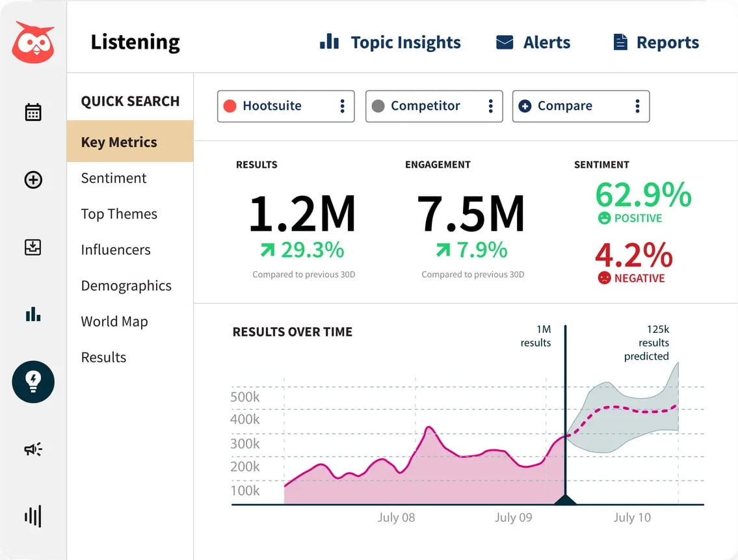The height and width of the screenshot is (560, 738).
Task: Open the Alerts tab
Action: coord(533,42)
